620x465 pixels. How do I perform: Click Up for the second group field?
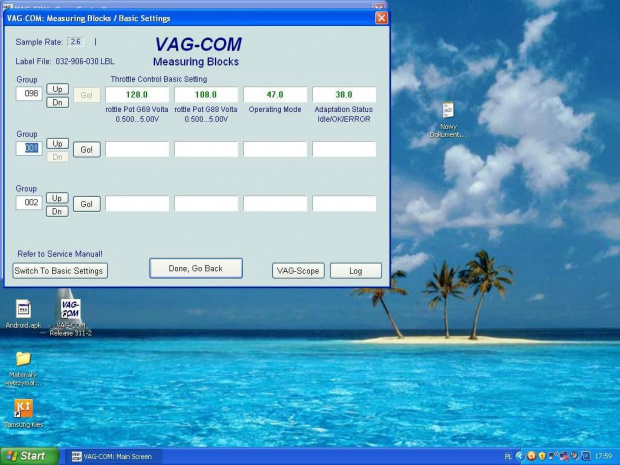click(x=57, y=144)
